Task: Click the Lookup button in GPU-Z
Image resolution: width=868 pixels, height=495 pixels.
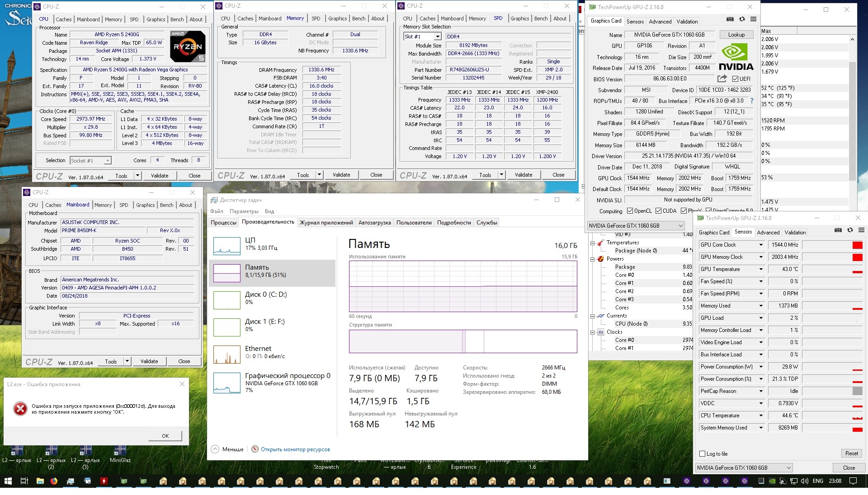Action: pos(736,35)
